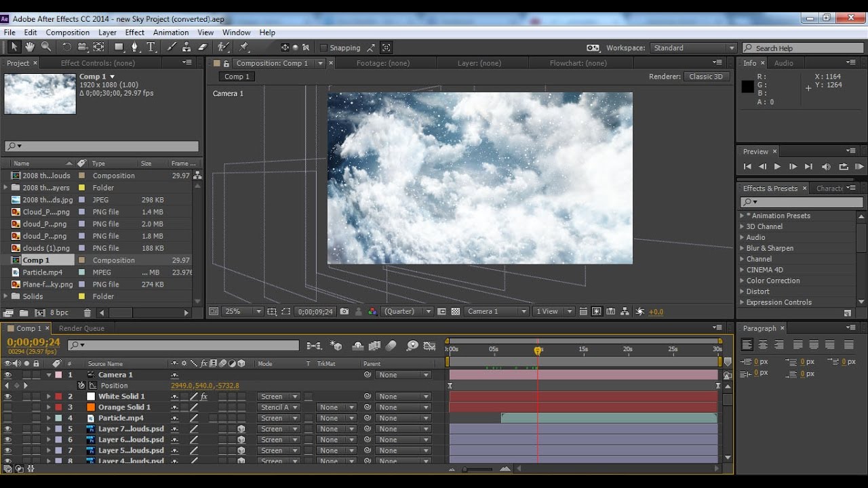Expand the Blur & Sharpen effects category
This screenshot has width=868, height=488.
742,248
